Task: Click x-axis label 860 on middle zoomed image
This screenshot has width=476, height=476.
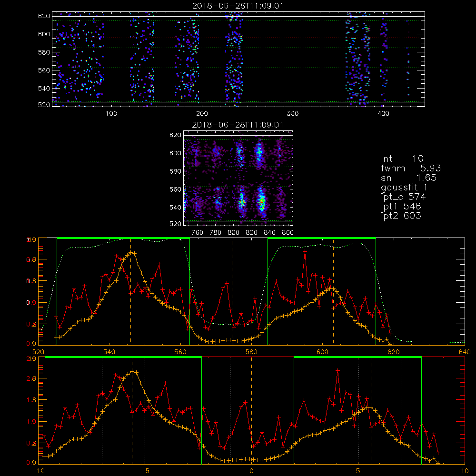Action: (288, 233)
